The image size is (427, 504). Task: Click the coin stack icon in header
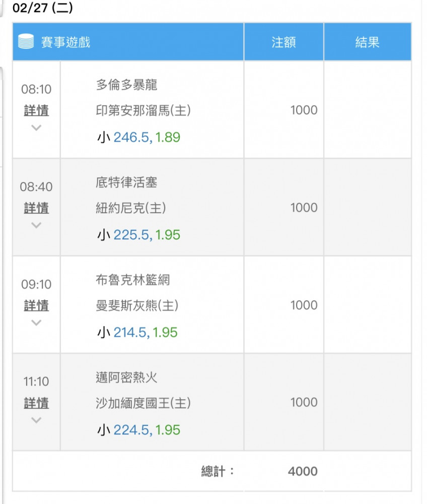click(x=26, y=41)
